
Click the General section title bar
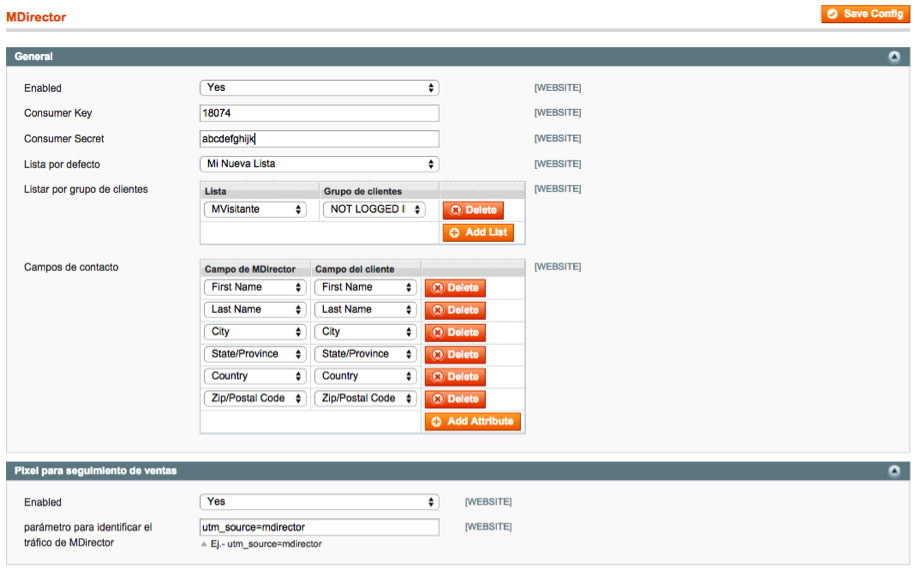[458, 57]
